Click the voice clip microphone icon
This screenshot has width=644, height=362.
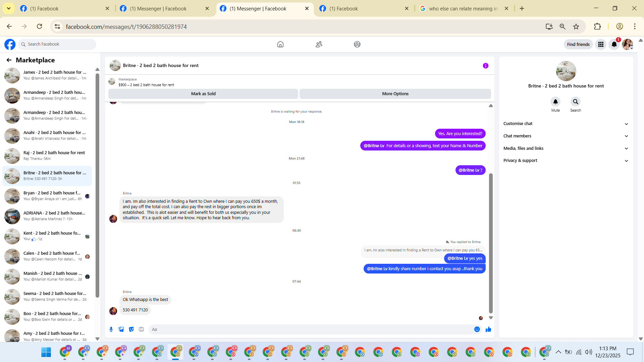click(111, 329)
